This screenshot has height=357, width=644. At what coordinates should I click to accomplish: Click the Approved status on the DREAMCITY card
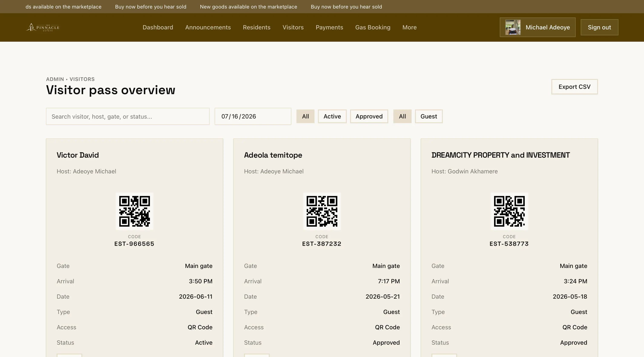pyautogui.click(x=574, y=343)
